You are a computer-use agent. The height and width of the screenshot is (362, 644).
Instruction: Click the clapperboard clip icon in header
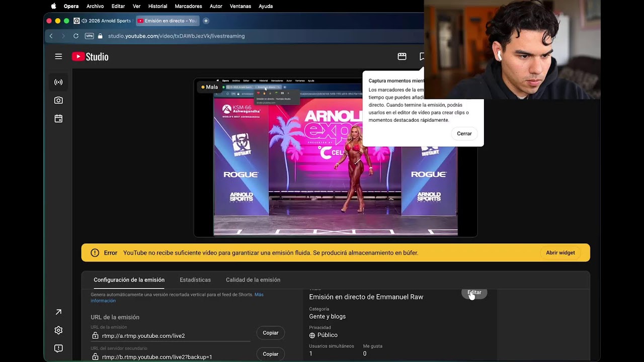point(402,57)
